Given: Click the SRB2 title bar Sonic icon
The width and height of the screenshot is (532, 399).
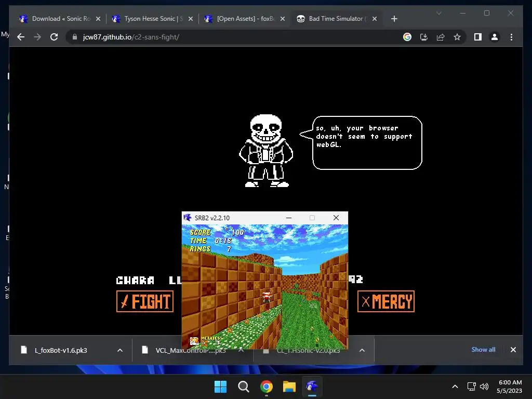Looking at the screenshot, I should 188,218.
